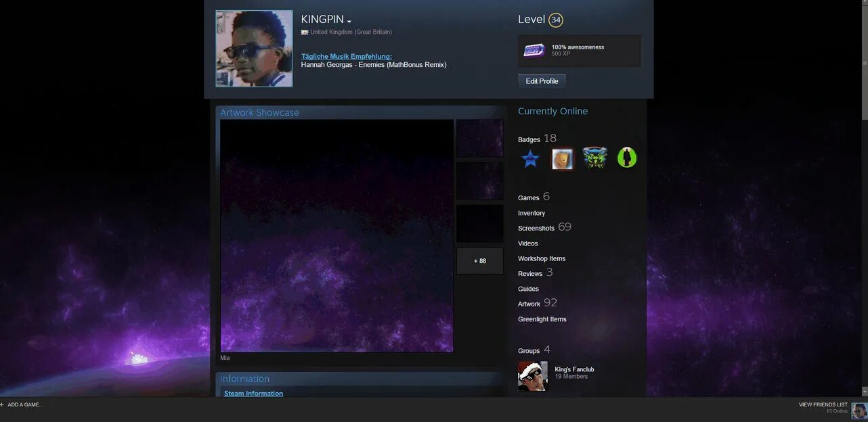Click the Currently Online status text

(x=552, y=112)
